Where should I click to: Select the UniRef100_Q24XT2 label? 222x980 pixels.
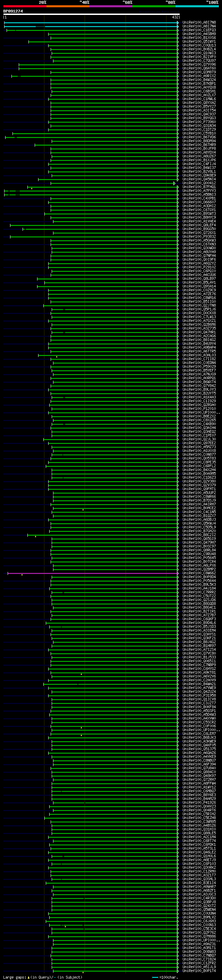pos(199,906)
